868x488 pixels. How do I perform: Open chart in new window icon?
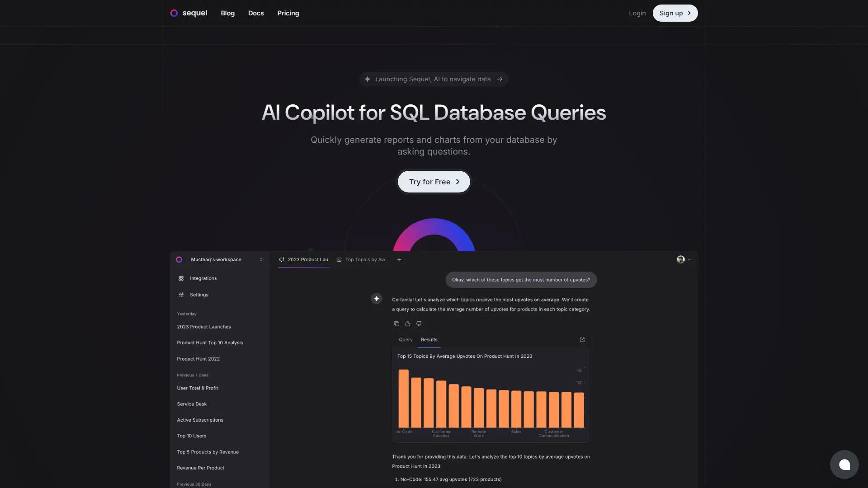pyautogui.click(x=582, y=340)
